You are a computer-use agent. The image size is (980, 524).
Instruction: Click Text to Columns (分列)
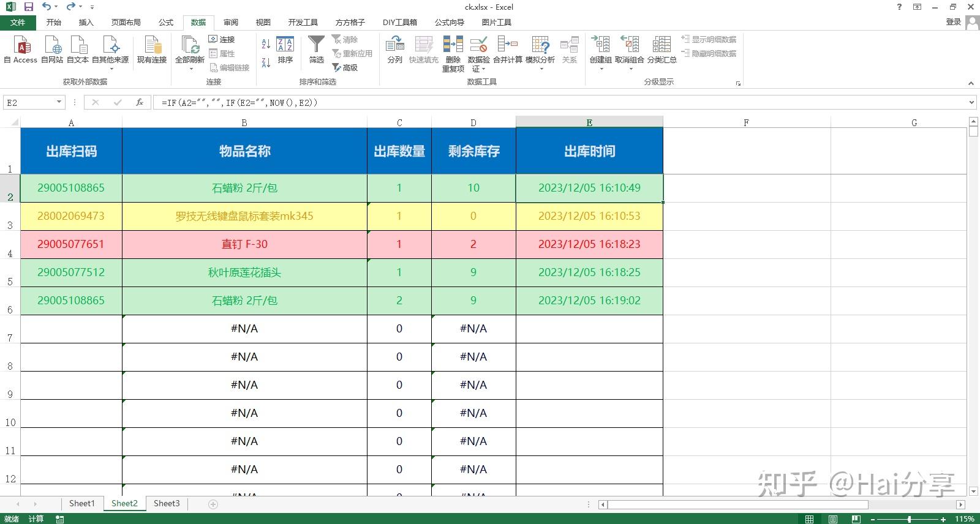(x=395, y=50)
